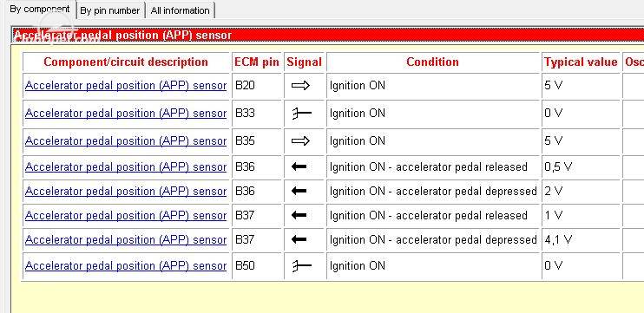Select the By component tab
The image size is (644, 313).
click(x=39, y=10)
